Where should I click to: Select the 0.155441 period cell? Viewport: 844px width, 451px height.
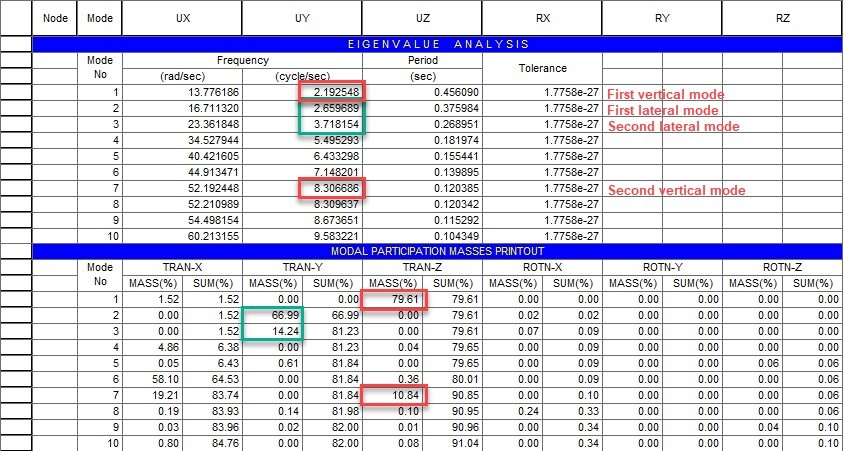coord(423,157)
